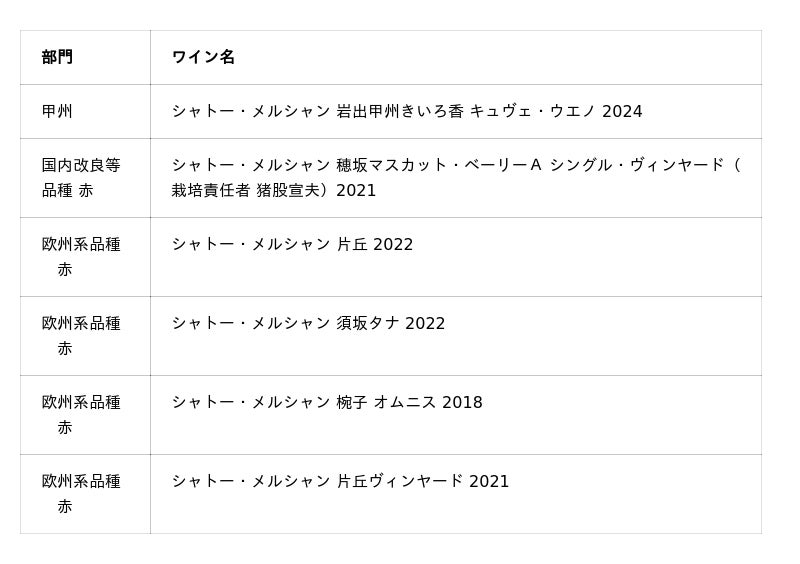The image size is (800, 564).
Task: Select the category cell beside 片丘 2022
Action: point(81,256)
